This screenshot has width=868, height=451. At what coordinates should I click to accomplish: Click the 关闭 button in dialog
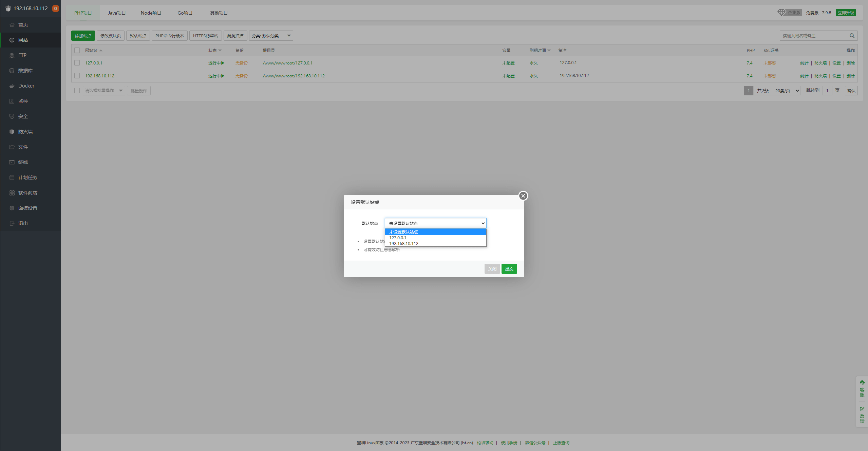coord(492,269)
